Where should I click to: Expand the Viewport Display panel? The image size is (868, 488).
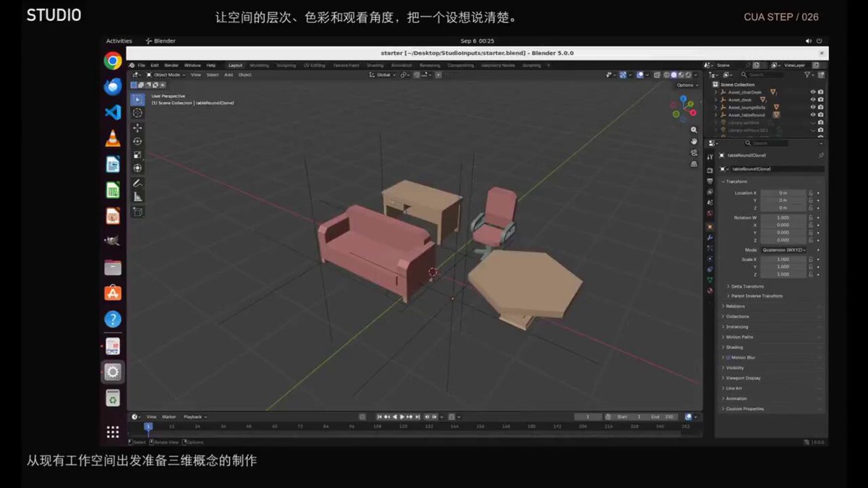(741, 378)
